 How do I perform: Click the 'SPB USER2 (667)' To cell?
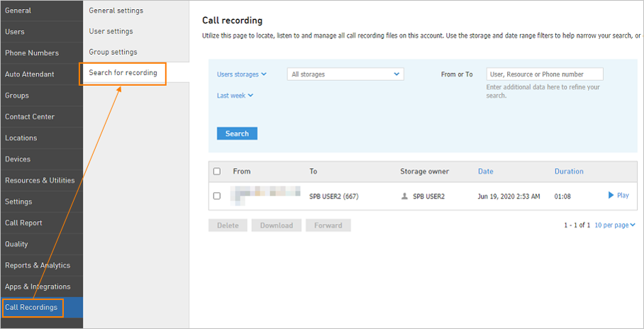point(334,196)
